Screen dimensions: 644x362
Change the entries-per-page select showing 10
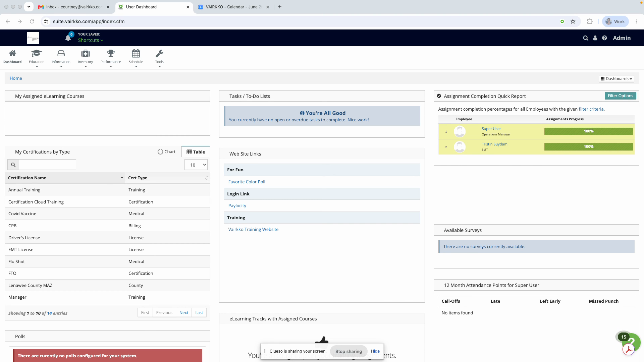[x=196, y=165]
